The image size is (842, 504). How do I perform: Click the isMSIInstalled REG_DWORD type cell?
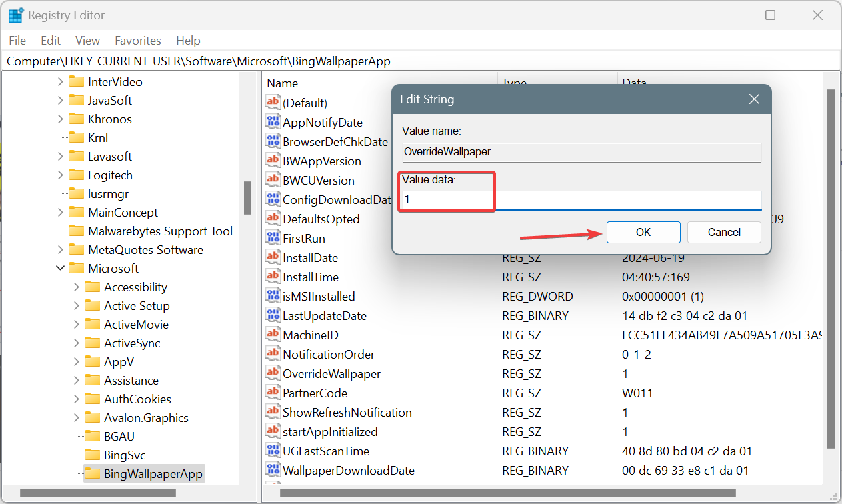tap(537, 296)
